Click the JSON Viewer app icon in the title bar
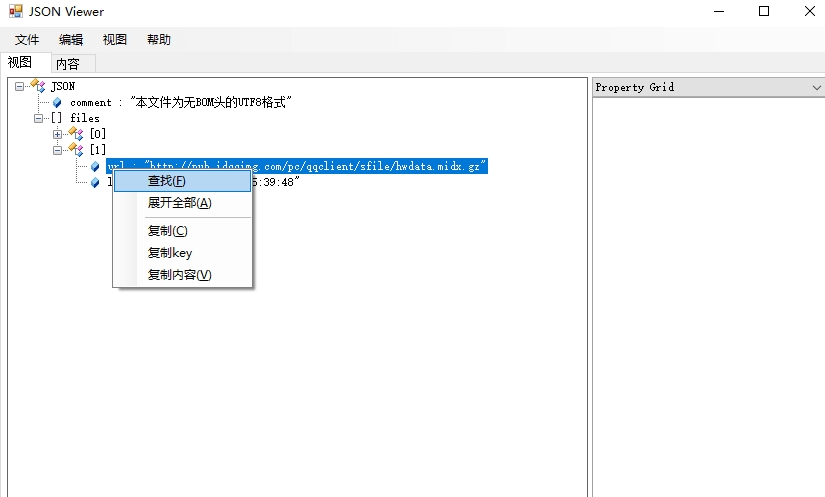 click(x=16, y=11)
